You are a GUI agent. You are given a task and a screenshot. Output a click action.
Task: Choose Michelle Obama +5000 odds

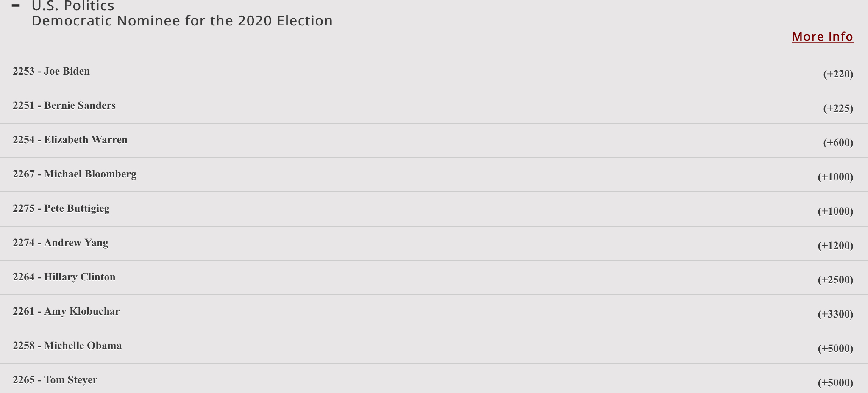pyautogui.click(x=835, y=349)
